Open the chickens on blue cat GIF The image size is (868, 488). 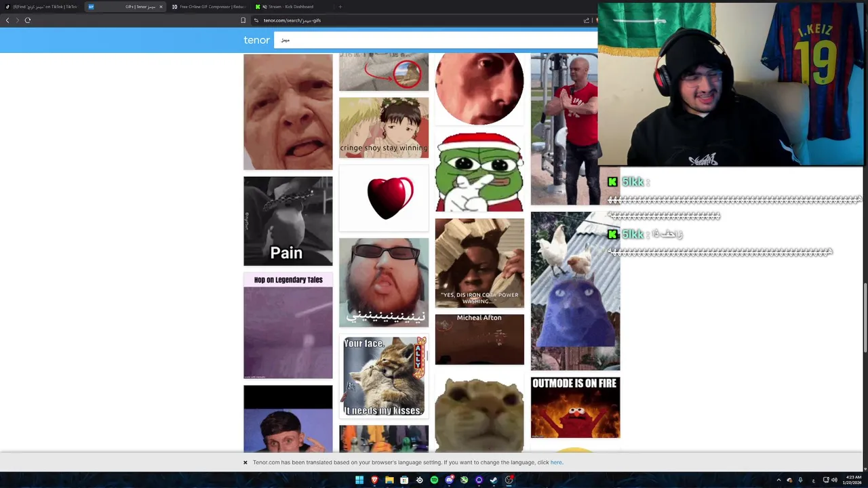coord(575,291)
